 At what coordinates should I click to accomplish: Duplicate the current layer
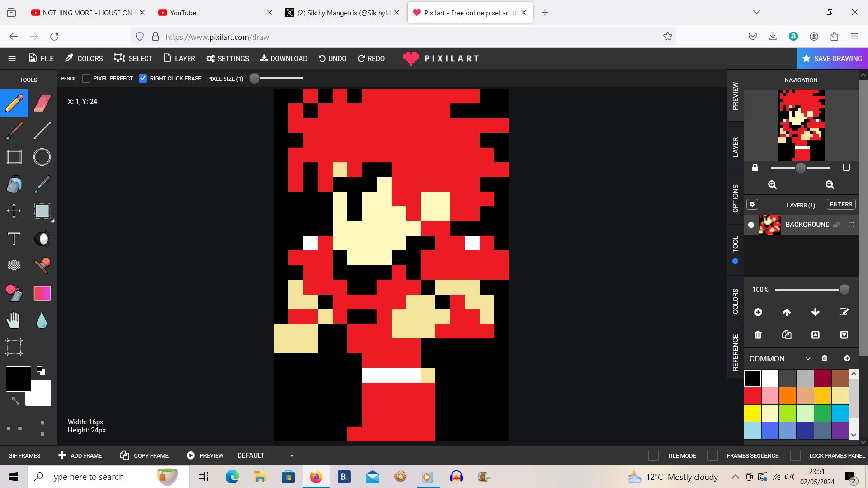(x=787, y=335)
